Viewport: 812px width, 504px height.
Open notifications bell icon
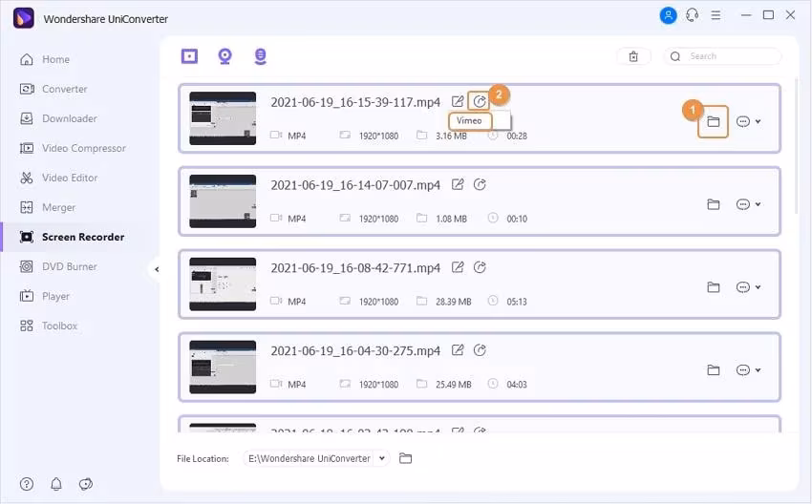point(56,484)
